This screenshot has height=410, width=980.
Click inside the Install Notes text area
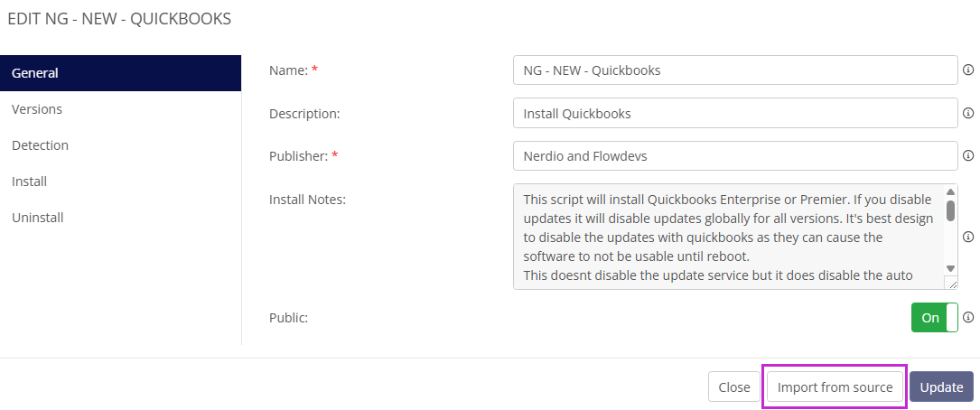coord(727,237)
